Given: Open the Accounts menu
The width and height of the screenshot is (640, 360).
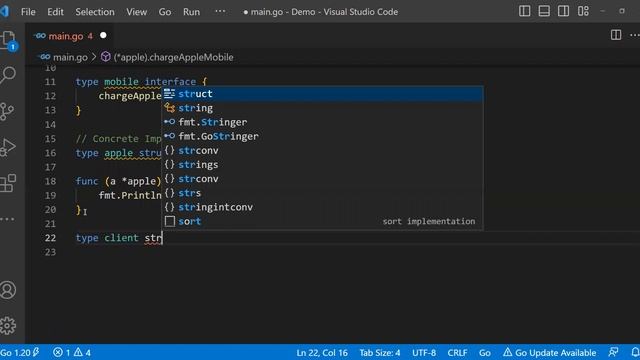Looking at the screenshot, I should click(8, 290).
